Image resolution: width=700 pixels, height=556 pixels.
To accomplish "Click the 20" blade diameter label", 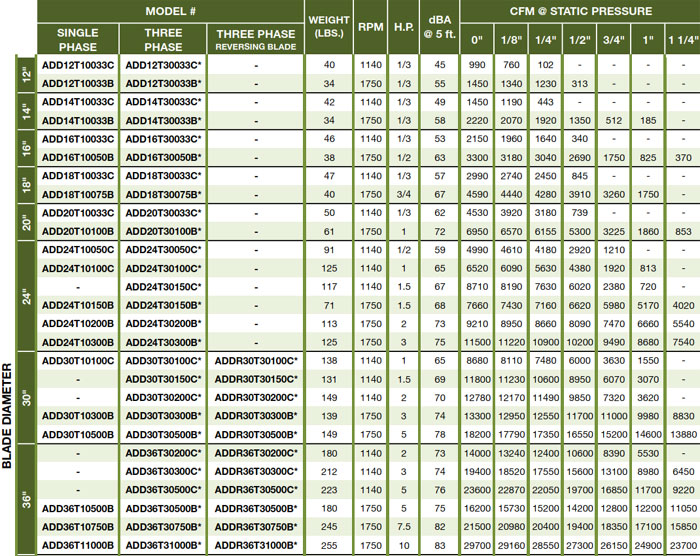I will point(27,222).
